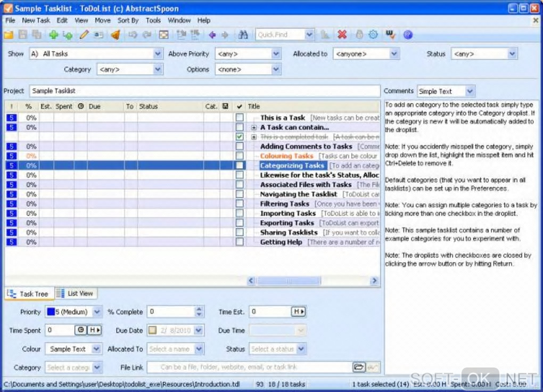This screenshot has width=543, height=392.
Task: Select the Task Tree tab
Action: (29, 294)
